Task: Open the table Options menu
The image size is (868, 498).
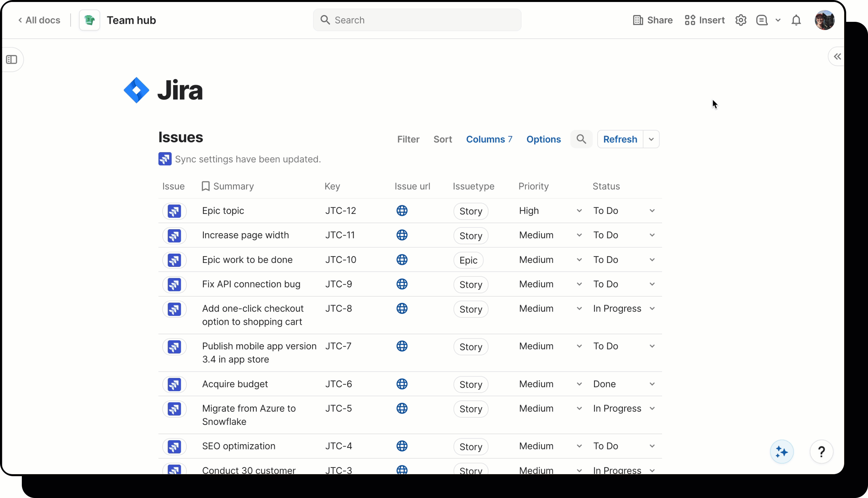Action: coord(543,139)
